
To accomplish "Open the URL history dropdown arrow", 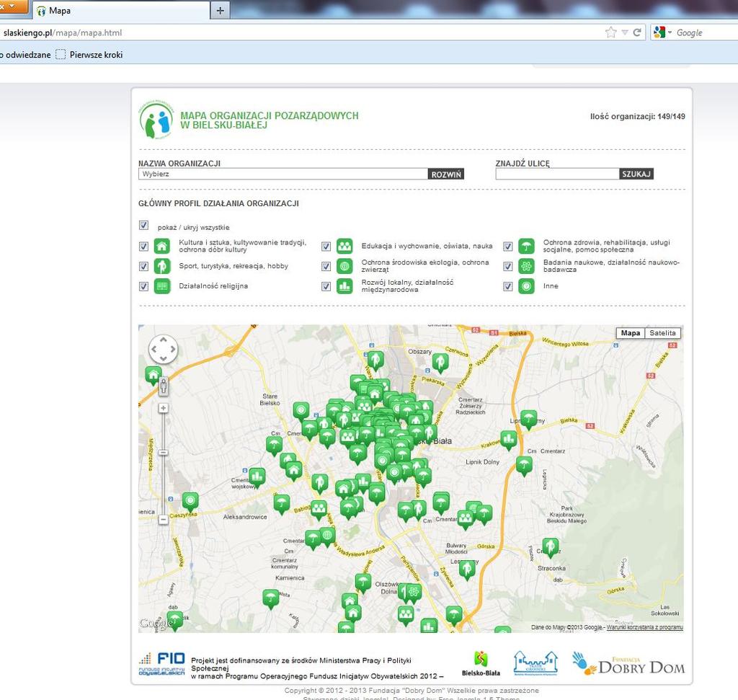I will point(625,32).
